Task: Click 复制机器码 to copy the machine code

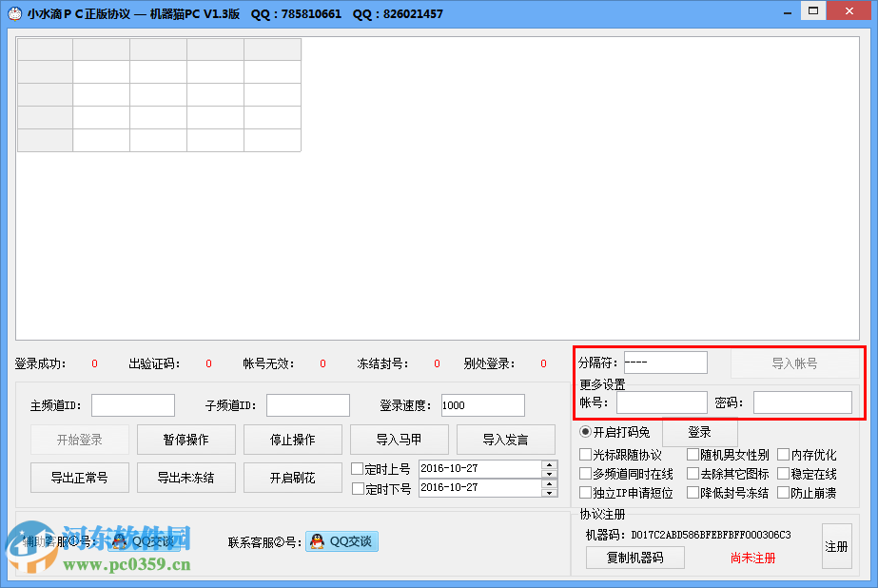Action: point(634,558)
